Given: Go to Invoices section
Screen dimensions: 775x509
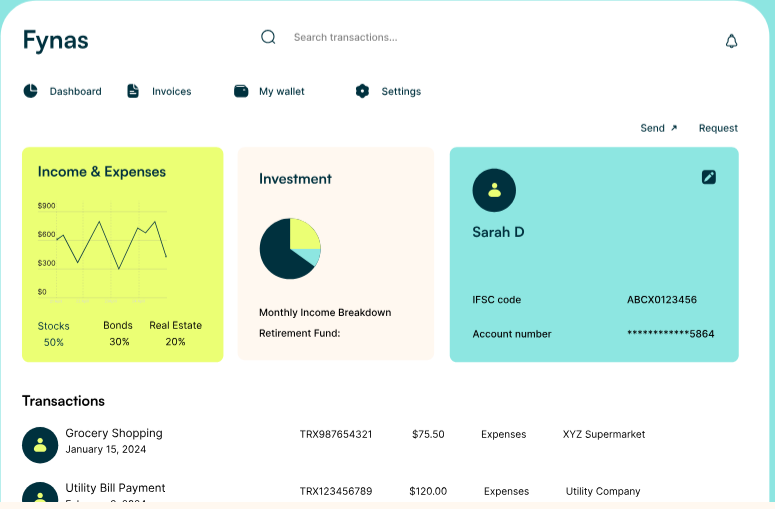Looking at the screenshot, I should click(x=172, y=91).
